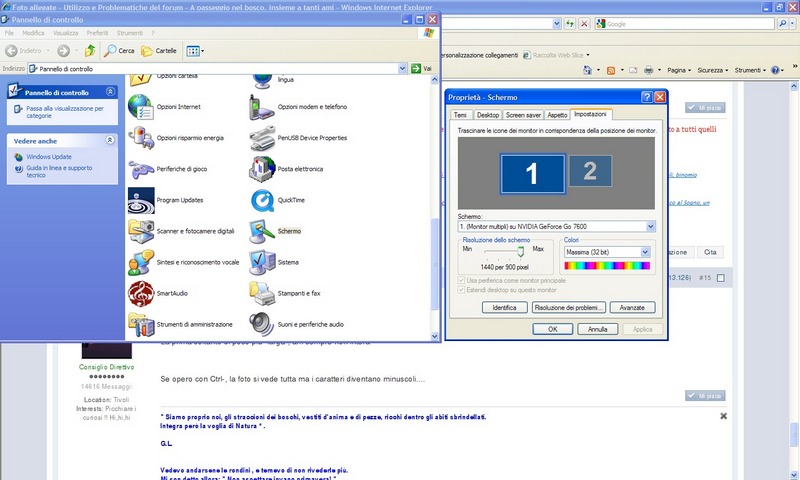Open Posta elettronica icon
This screenshot has width=800, height=480.
coord(263,168)
